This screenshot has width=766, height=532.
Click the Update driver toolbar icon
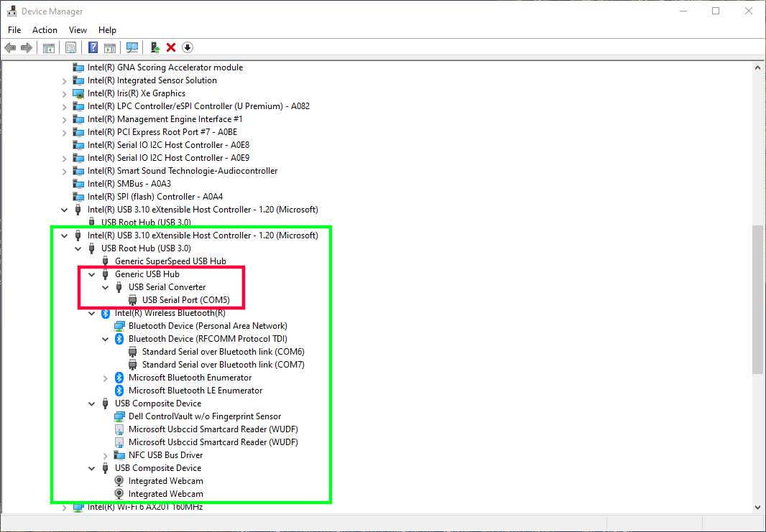[x=154, y=47]
